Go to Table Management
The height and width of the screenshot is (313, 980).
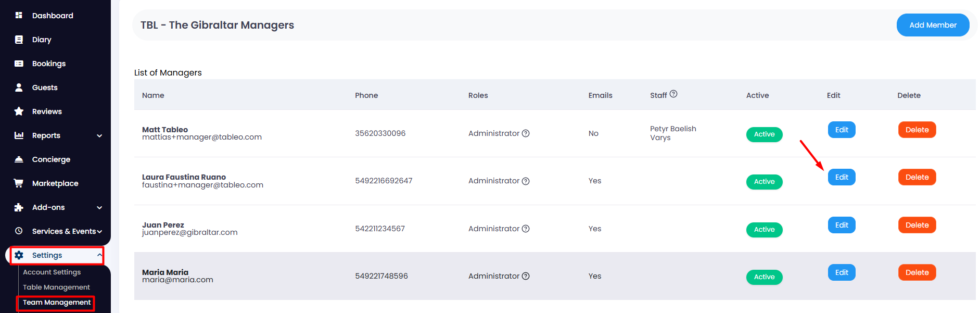[x=56, y=287]
